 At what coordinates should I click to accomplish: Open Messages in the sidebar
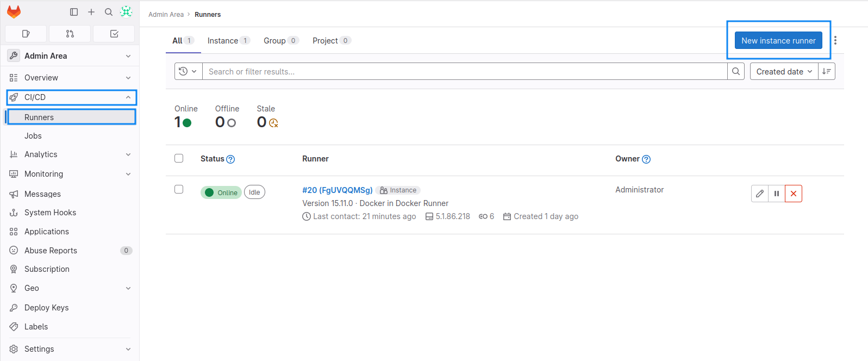[70, 194]
